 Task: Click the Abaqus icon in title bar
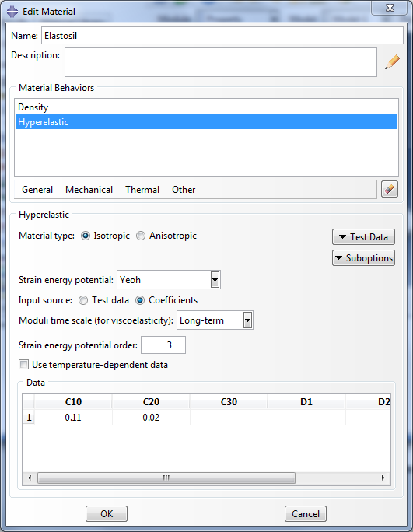tap(12, 12)
